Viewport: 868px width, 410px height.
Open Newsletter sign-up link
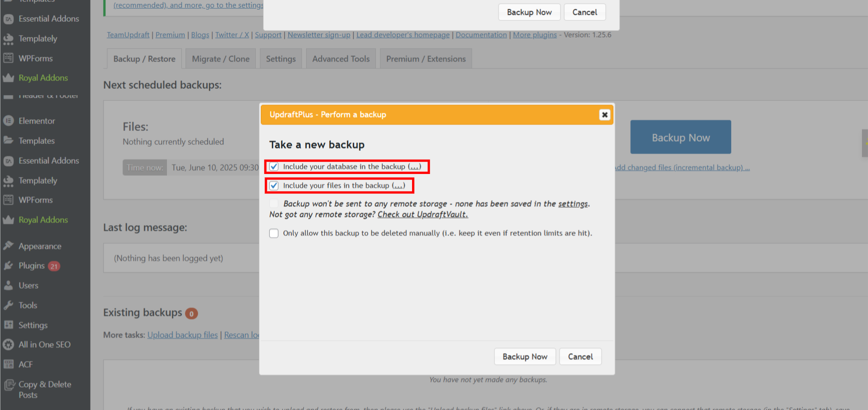tap(319, 35)
